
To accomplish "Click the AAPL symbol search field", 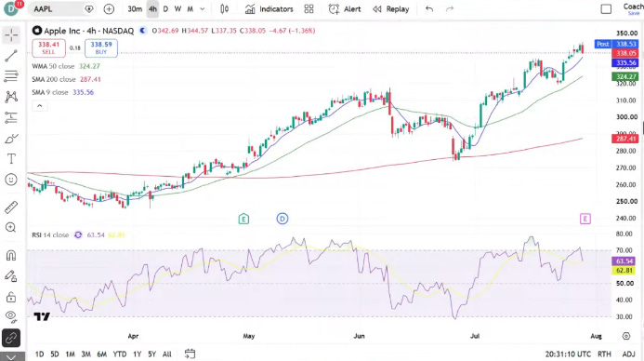I will tap(61, 8).
